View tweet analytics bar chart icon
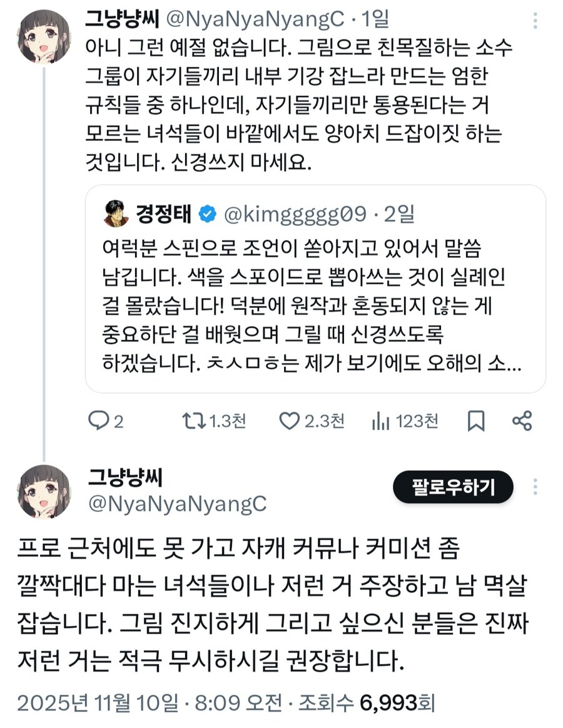This screenshot has width=563, height=728. (x=380, y=421)
